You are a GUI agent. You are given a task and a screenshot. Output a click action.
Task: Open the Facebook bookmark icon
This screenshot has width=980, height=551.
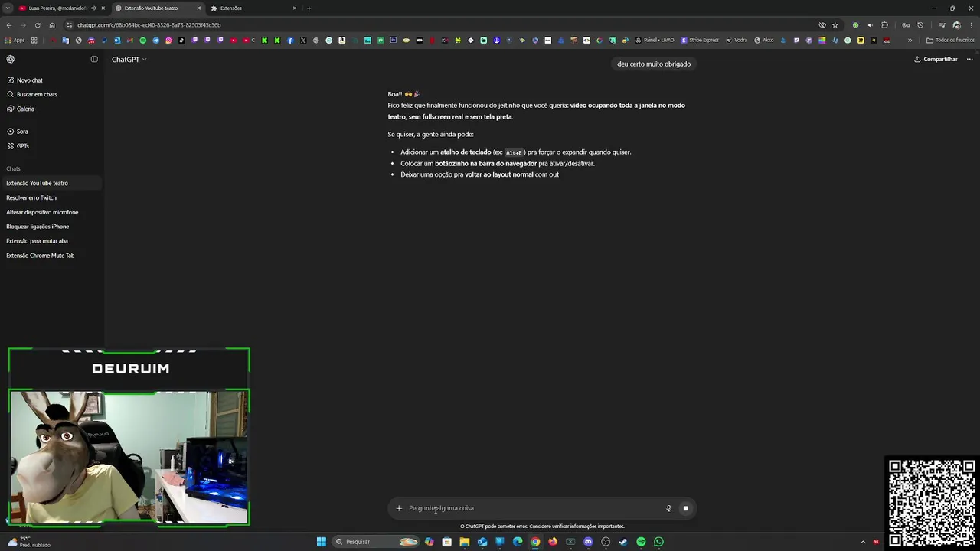click(290, 40)
